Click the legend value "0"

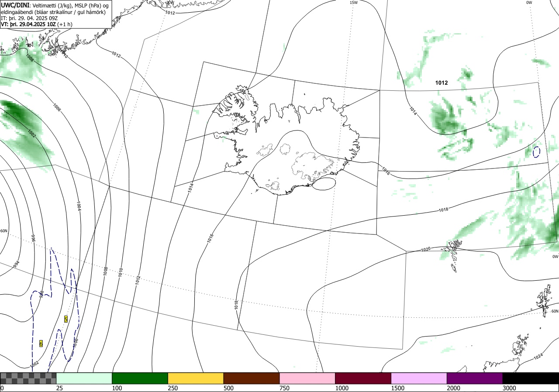pyautogui.click(x=2, y=388)
